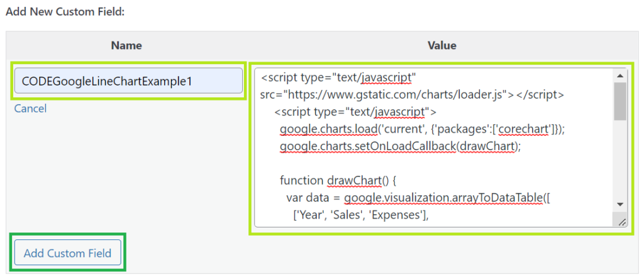Click the line containing ['Year', 'Sales', 'Expenses'],

[x=360, y=214]
